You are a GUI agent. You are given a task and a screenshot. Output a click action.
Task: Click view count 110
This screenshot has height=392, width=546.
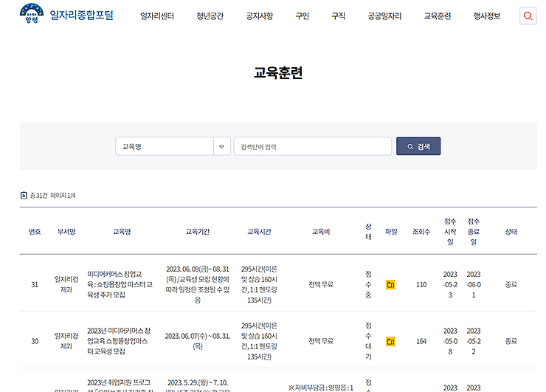click(x=421, y=285)
